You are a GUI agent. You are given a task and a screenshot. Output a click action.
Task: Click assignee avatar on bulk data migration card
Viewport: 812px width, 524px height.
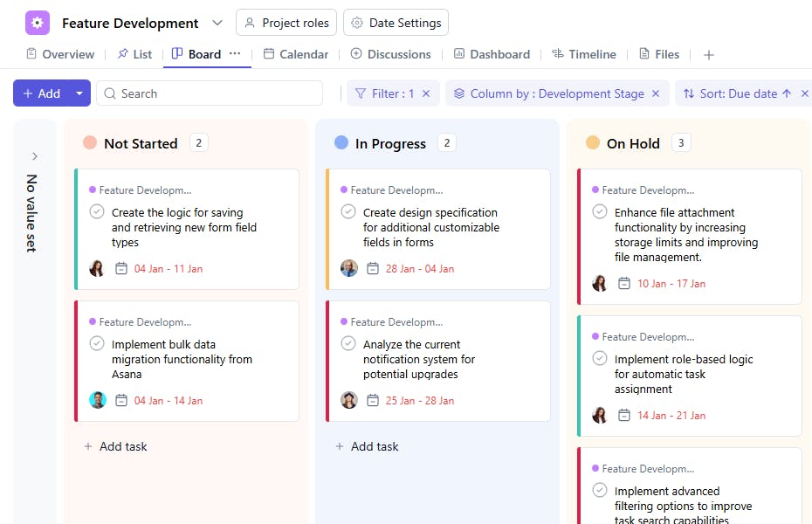pos(97,400)
